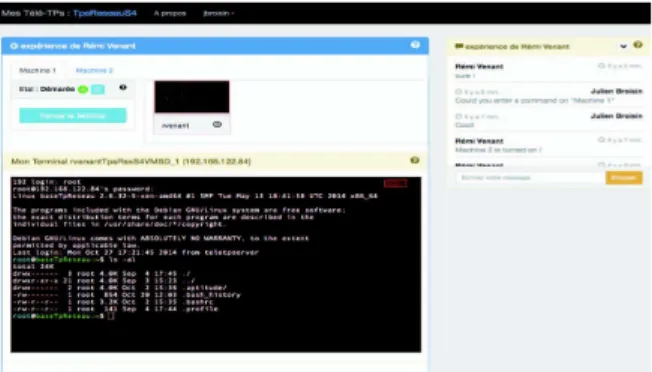Click the chat flag icon in the chat panel header
Screen dimensions: 652x372
[x=459, y=46]
